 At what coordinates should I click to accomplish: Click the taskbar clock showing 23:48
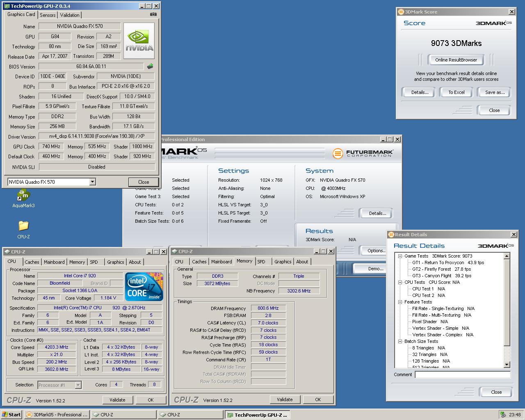(x=514, y=415)
